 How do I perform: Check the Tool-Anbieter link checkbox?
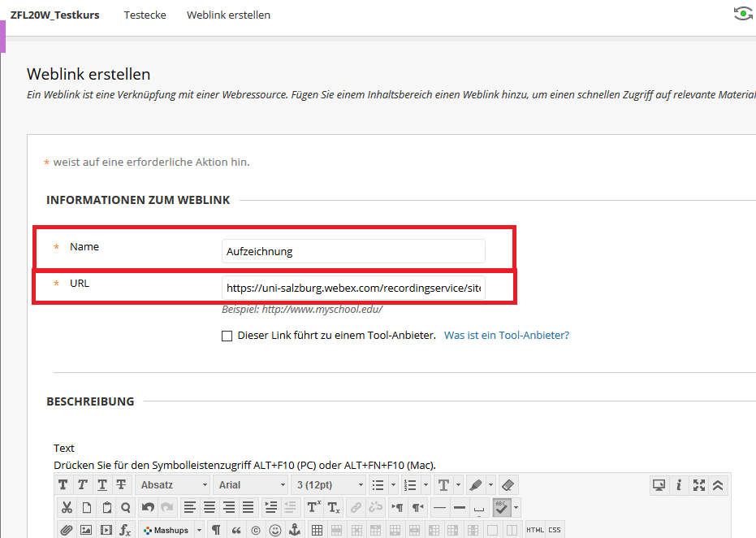pos(227,336)
